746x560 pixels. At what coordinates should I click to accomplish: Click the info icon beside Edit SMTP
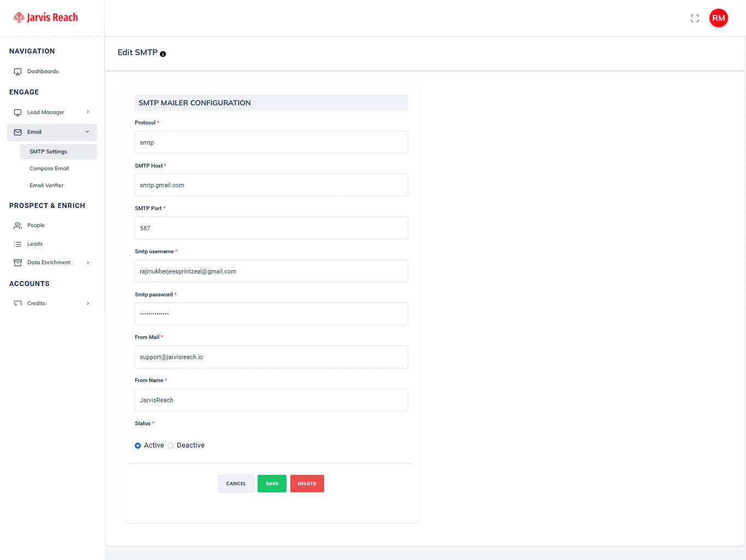(x=163, y=54)
